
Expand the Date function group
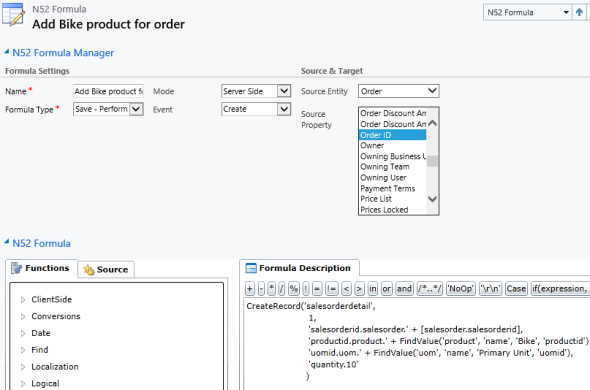point(23,333)
